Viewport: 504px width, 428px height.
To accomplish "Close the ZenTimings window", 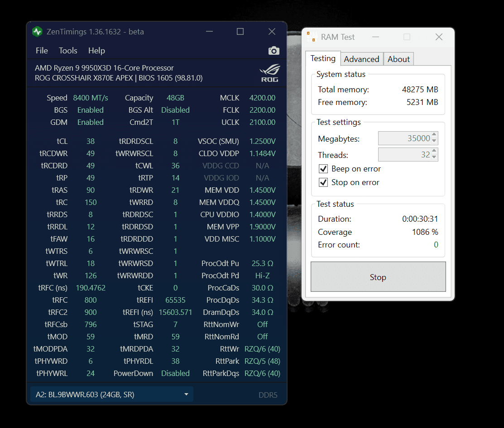I will pos(272,32).
